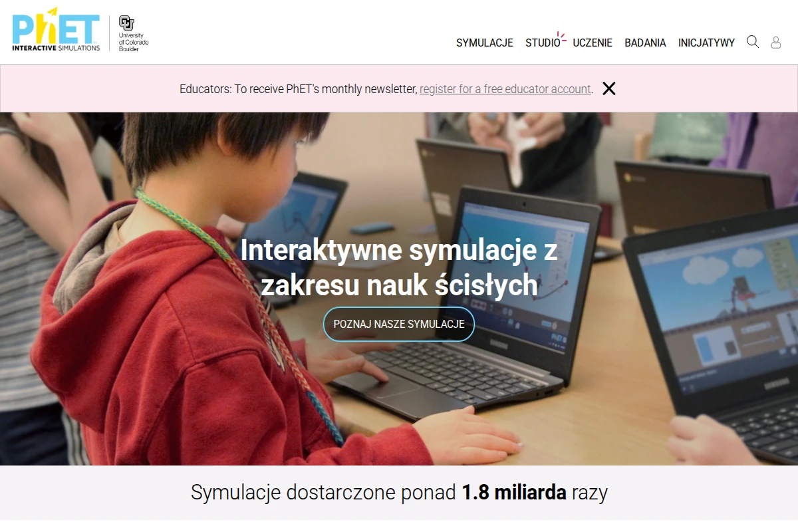
Task: Open the University of Colorado Boulder logo link
Action: pos(133,33)
